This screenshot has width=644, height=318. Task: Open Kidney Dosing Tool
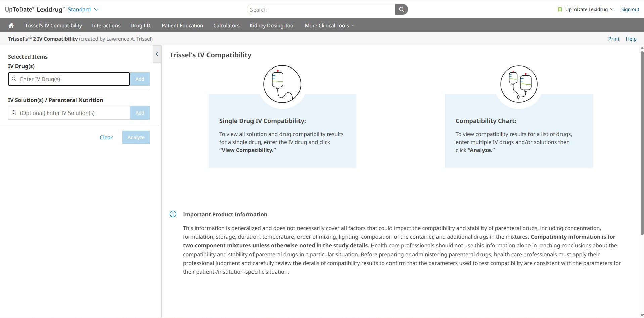tap(272, 26)
